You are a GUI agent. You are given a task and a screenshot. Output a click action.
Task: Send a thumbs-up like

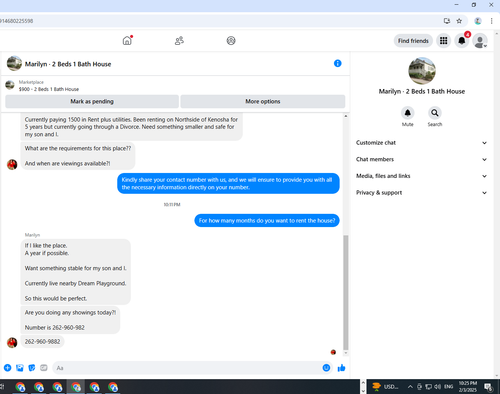pos(341,368)
